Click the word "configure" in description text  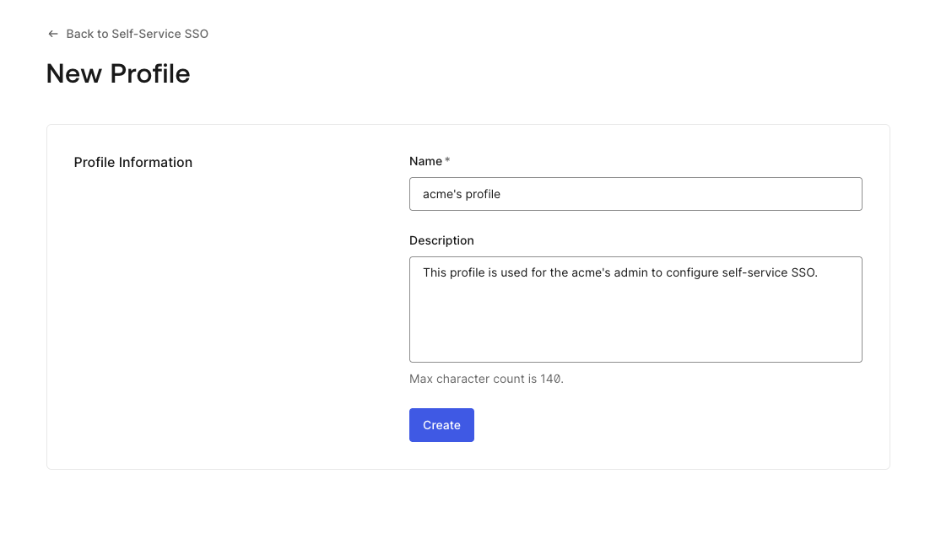(692, 272)
